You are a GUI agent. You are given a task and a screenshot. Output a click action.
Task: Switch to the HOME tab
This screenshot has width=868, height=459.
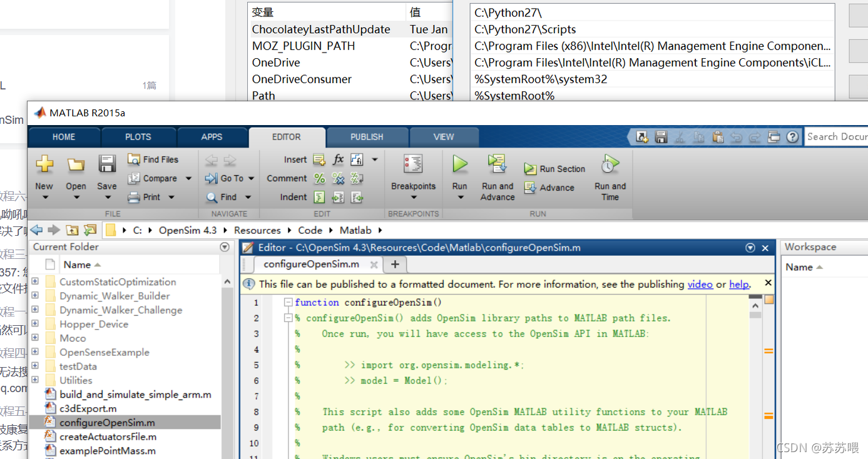click(64, 137)
